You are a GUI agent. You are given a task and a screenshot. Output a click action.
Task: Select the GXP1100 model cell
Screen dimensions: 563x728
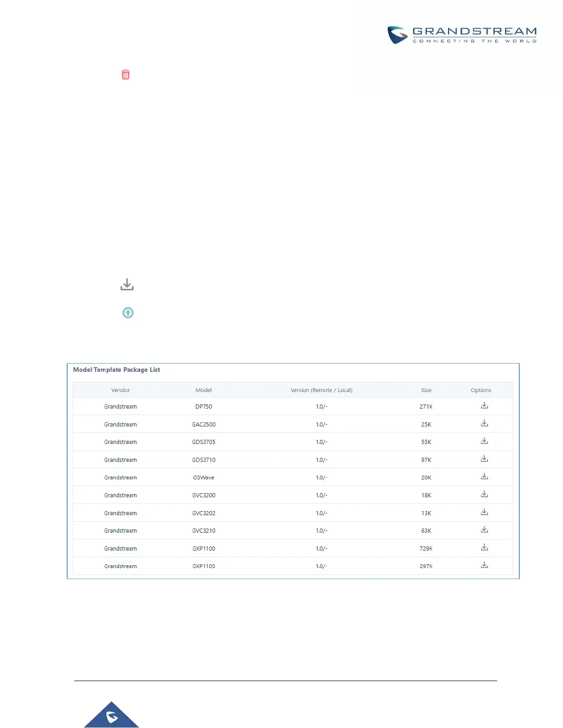(x=204, y=549)
